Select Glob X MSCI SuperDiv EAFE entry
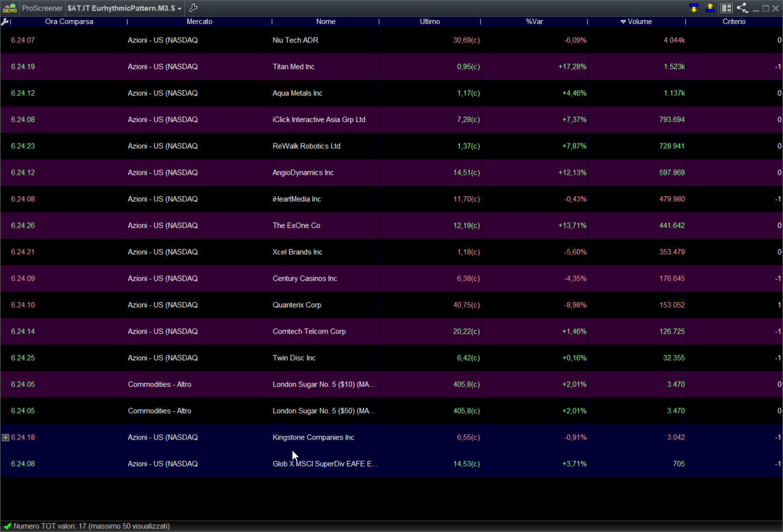The width and height of the screenshot is (783, 532). pyautogui.click(x=325, y=463)
